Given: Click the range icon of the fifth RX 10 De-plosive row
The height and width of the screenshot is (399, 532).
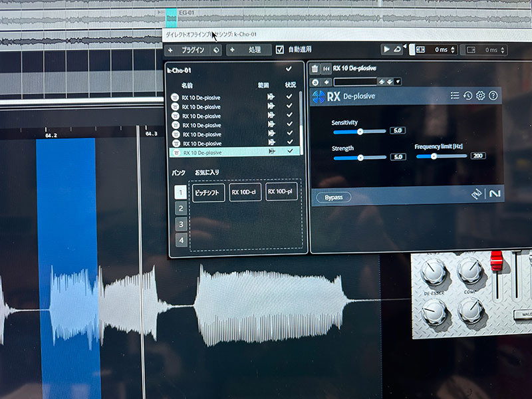Looking at the screenshot, I should pos(271,134).
